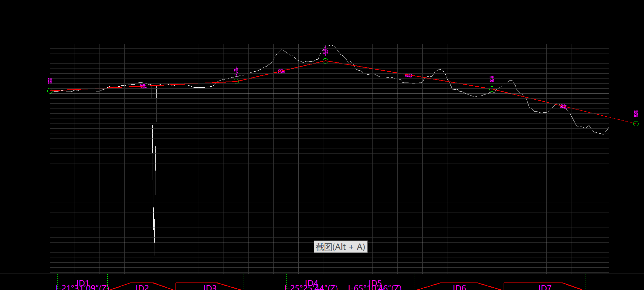Click the fourth green grade-change circle from the left

pyautogui.click(x=492, y=89)
